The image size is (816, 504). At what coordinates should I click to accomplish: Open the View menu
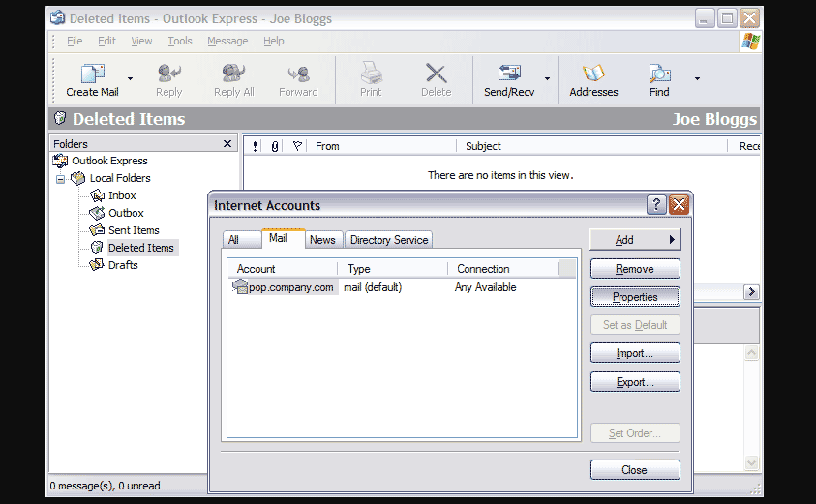pyautogui.click(x=141, y=41)
